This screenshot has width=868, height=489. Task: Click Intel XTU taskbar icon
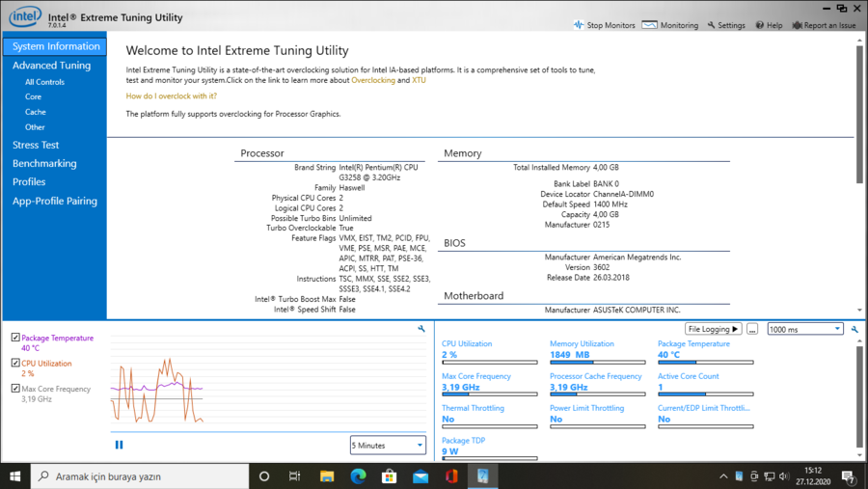(483, 476)
